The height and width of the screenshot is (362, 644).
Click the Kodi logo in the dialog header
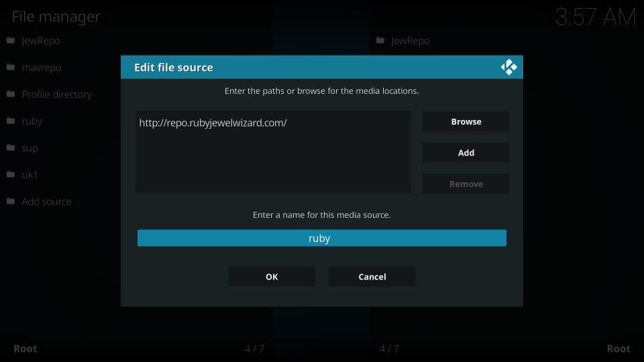(x=509, y=67)
